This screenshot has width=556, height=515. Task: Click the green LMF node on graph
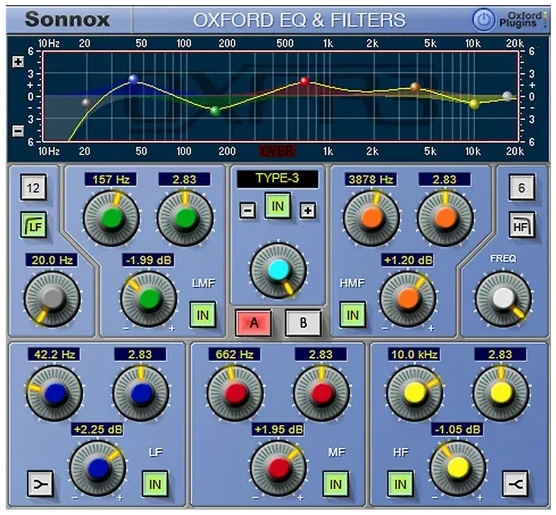[x=215, y=111]
